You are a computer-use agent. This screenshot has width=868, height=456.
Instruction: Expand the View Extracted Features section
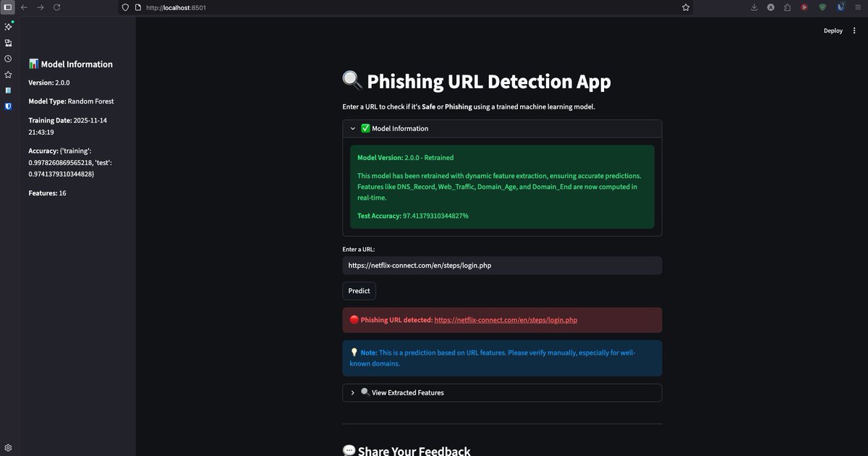pos(502,392)
